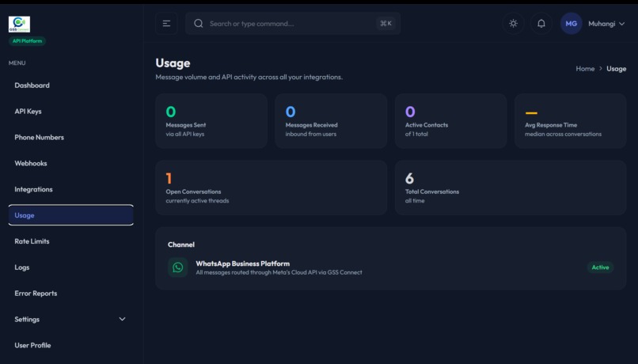The image size is (638, 364).
Task: Select the Messages Received card
Action: point(331,121)
